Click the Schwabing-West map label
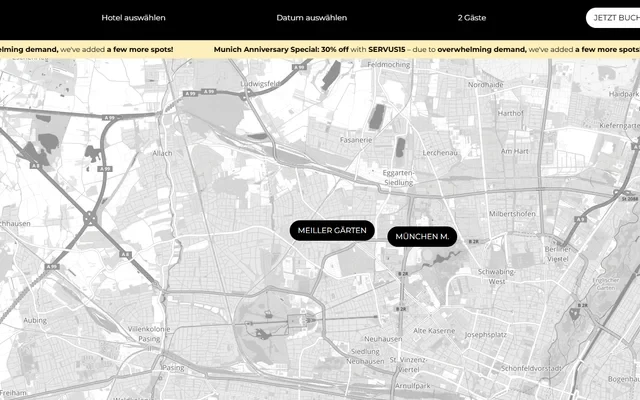 (497, 276)
